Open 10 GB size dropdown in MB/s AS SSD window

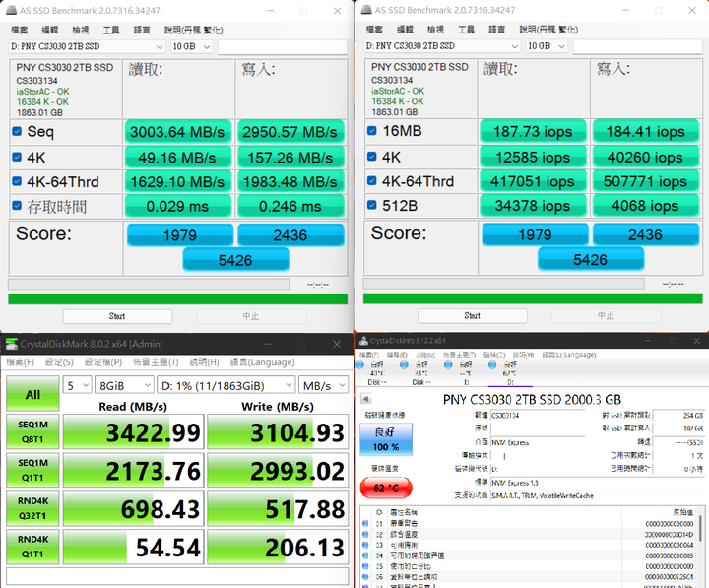[x=191, y=46]
